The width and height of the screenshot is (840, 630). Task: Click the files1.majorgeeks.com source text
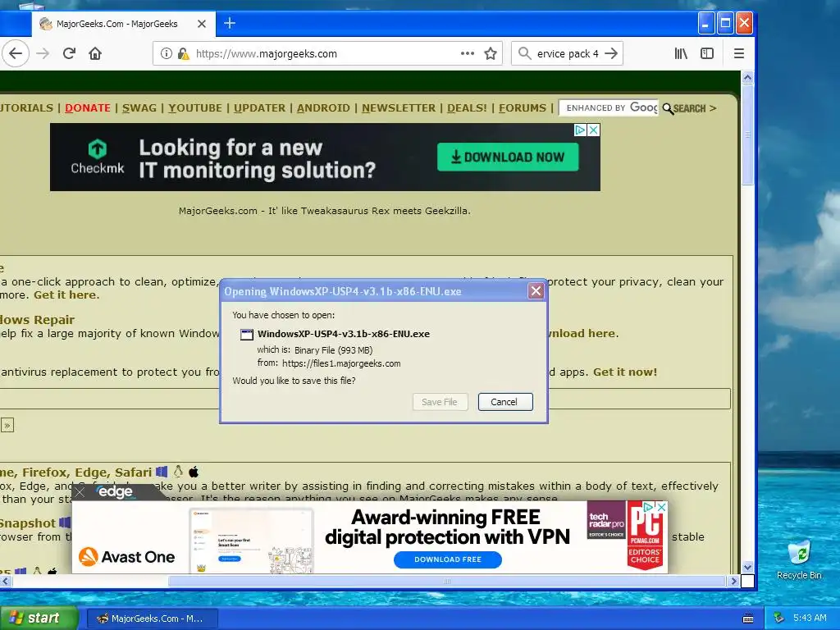coord(341,363)
